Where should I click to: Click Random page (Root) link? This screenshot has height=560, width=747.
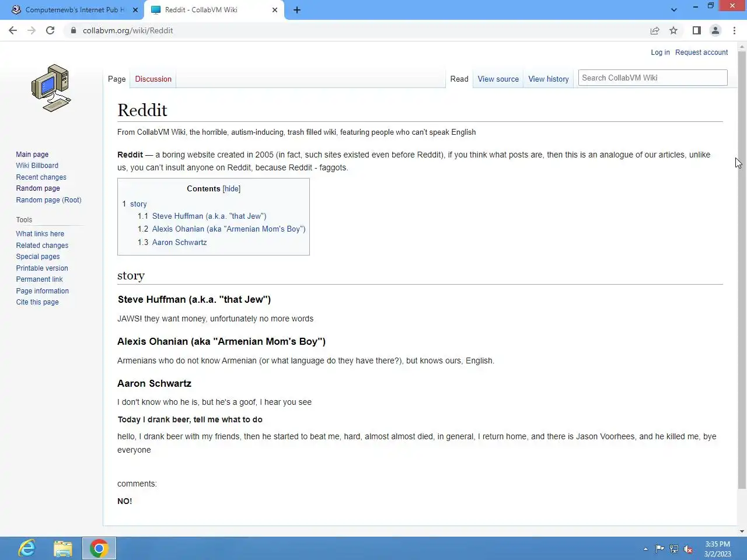tap(48, 200)
